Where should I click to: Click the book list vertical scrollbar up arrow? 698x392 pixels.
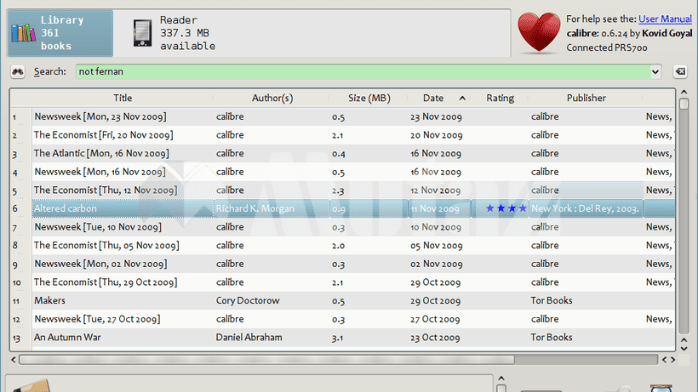click(x=684, y=92)
